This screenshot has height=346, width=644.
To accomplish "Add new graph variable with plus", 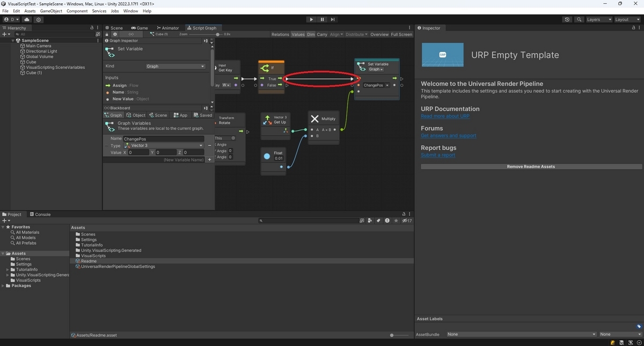I will click(210, 160).
